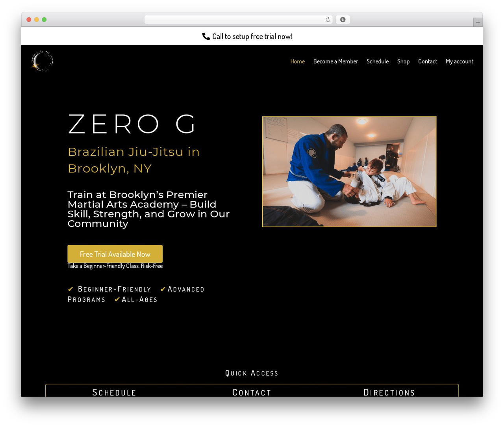Click the Free Trial Available Now button
Viewport: 504px width, 427px height.
pos(115,254)
